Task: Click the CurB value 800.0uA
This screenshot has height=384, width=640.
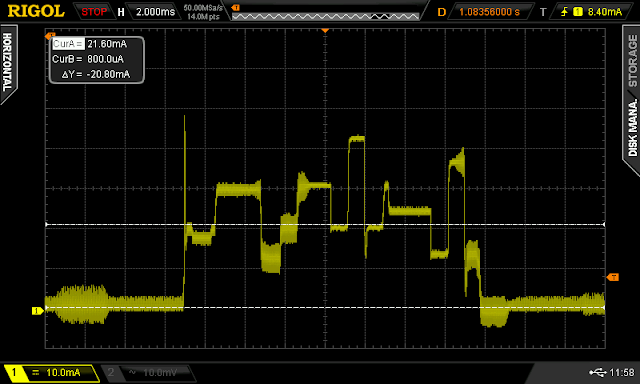Action: click(x=105, y=59)
